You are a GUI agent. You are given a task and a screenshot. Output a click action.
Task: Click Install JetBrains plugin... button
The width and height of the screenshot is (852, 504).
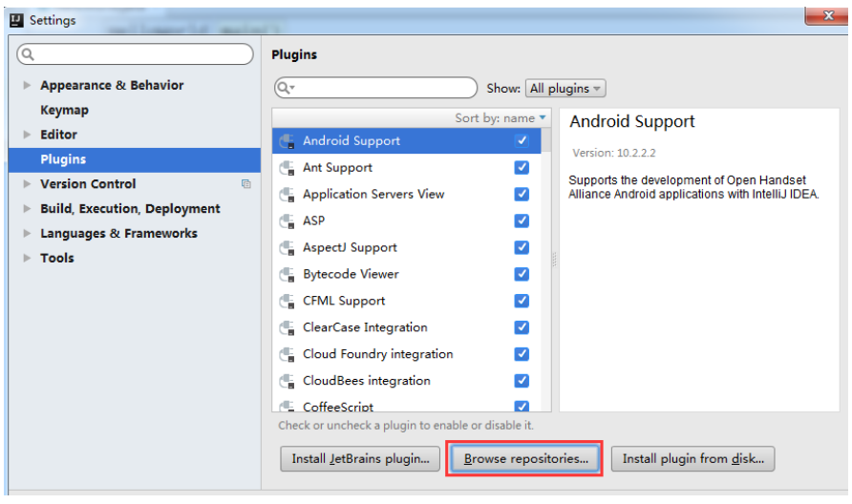[x=360, y=459]
